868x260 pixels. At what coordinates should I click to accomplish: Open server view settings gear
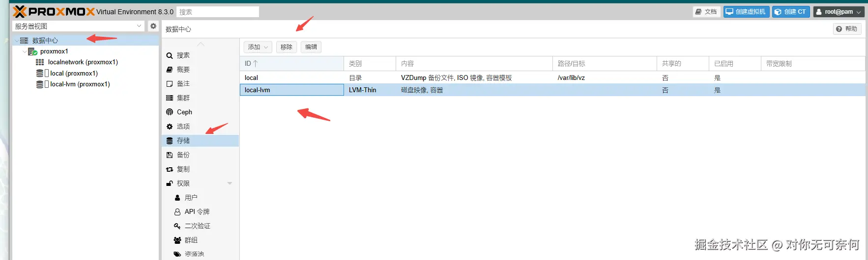[x=153, y=26]
